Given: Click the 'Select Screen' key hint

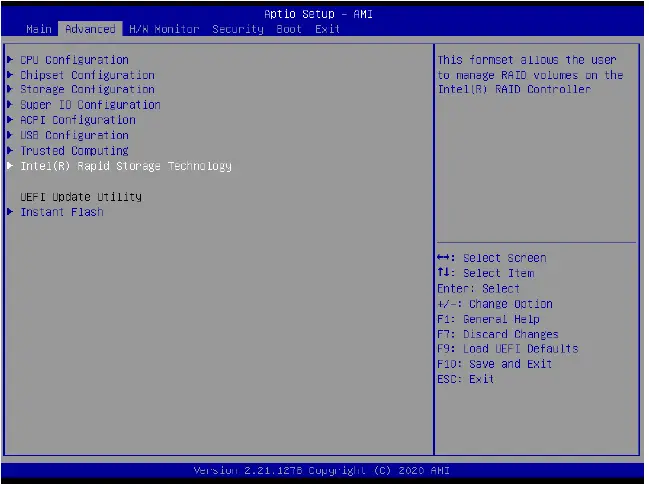Looking at the screenshot, I should coord(492,258).
